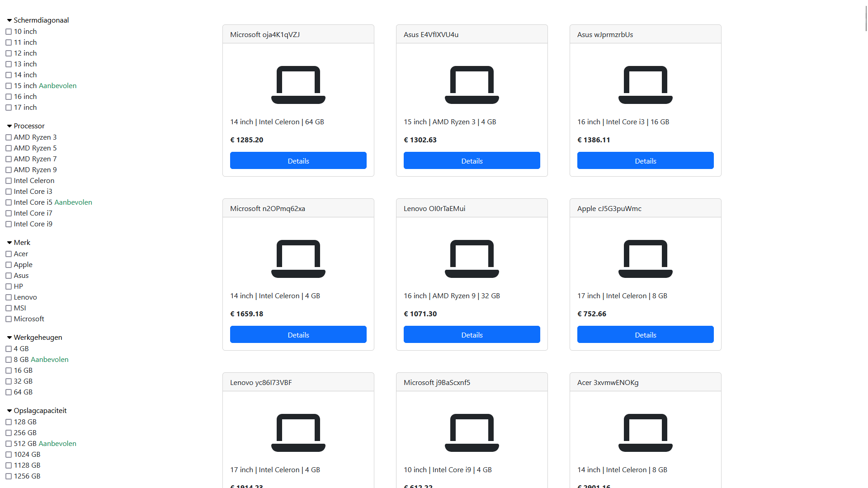Click laptop icon on Acer 3xvmwENOKg card
The image size is (868, 488).
point(646,433)
